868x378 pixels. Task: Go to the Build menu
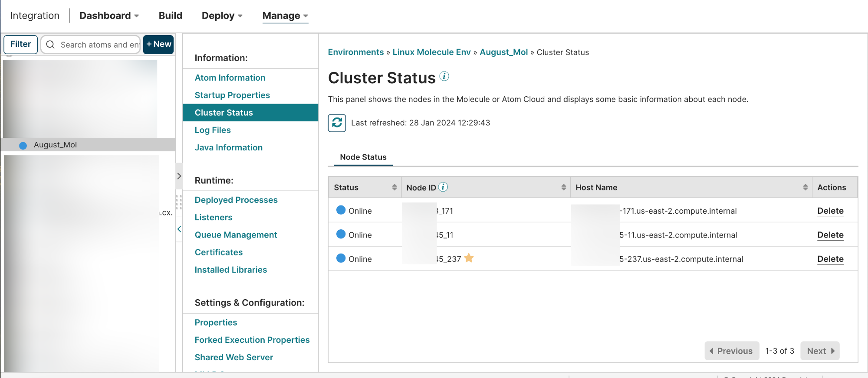[170, 16]
